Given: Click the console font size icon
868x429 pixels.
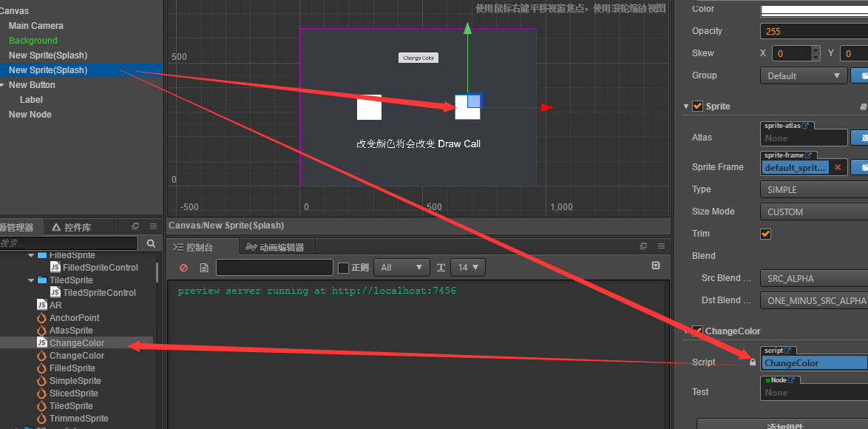Looking at the screenshot, I should tap(441, 268).
